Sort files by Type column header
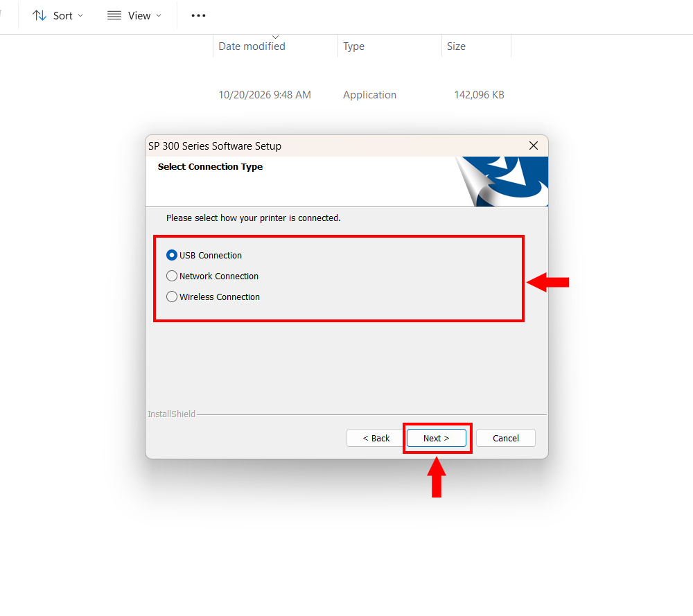 [x=389, y=46]
